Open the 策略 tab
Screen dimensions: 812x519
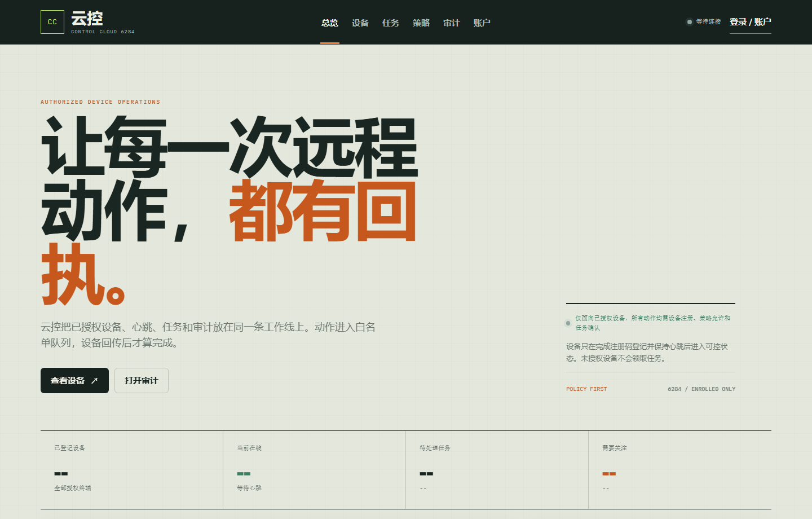(x=421, y=23)
